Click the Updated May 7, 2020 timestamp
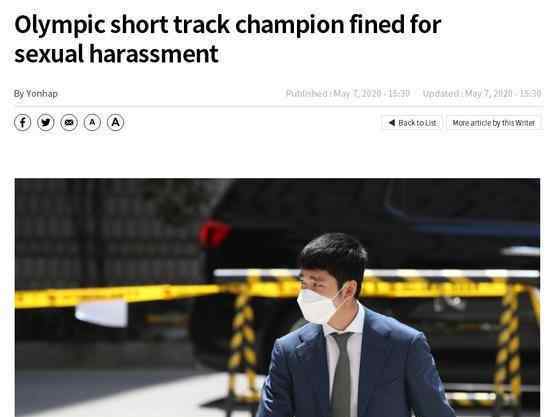 (x=482, y=93)
